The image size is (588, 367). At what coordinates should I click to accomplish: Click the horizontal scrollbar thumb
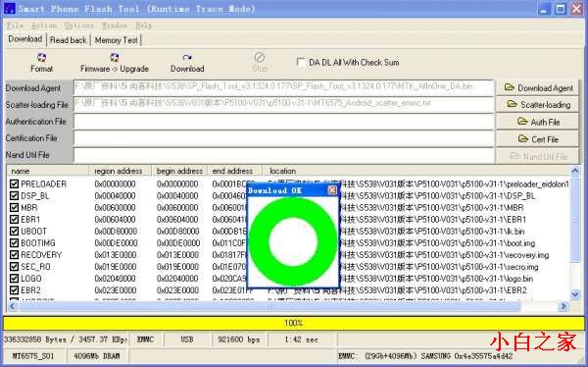(269, 306)
